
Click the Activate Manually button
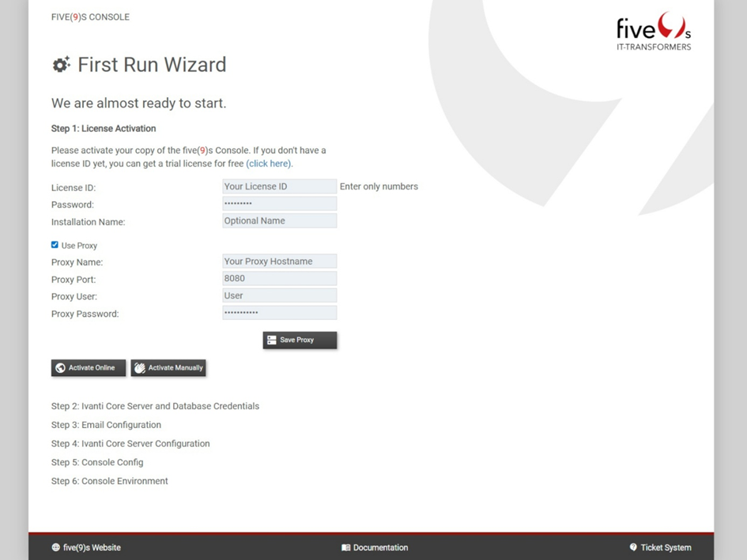(168, 367)
